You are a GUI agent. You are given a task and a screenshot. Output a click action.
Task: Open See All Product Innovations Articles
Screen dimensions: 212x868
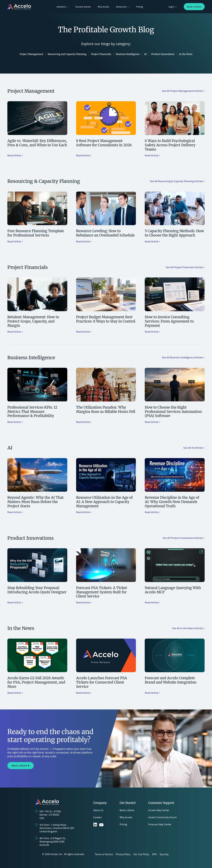tap(183, 538)
